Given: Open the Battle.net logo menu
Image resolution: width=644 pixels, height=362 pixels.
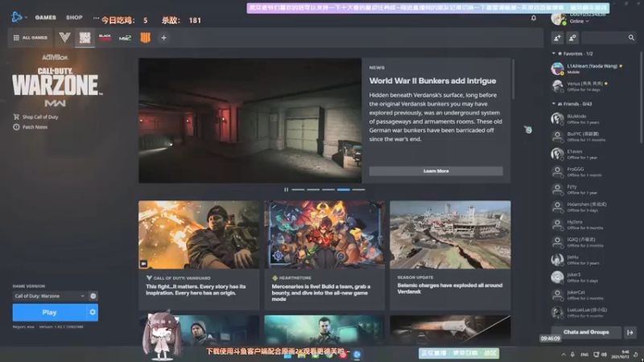Looking at the screenshot, I should (x=17, y=17).
